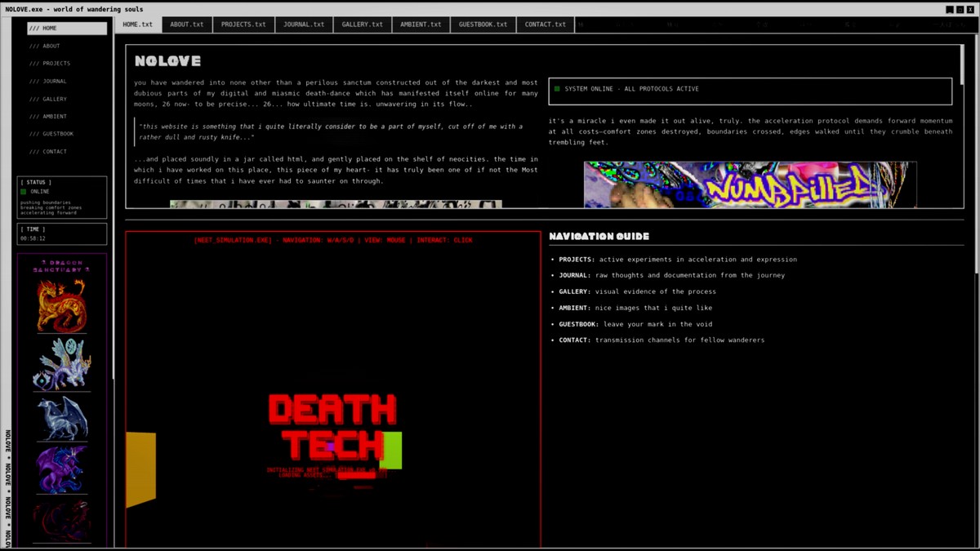Click the AMBIENT entry in navigation guide
Image resolution: width=980 pixels, height=551 pixels.
pyautogui.click(x=635, y=308)
